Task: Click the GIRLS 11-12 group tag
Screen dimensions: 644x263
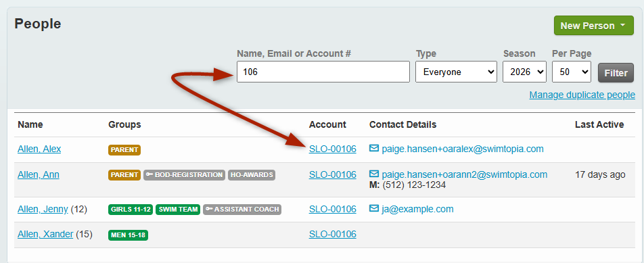Action: pyautogui.click(x=131, y=210)
